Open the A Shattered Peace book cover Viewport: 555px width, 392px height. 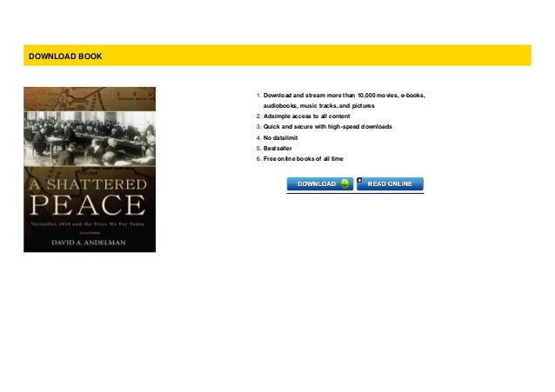[90, 169]
